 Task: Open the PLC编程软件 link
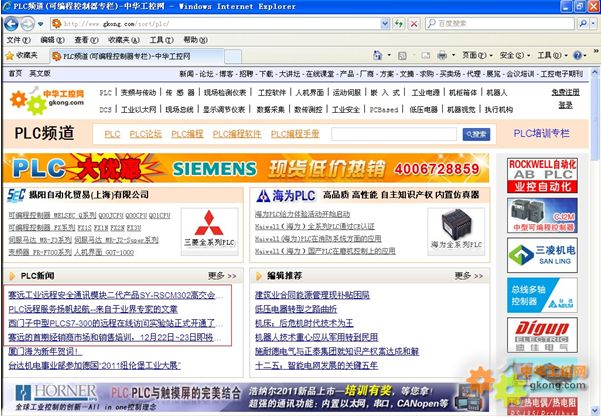237,134
